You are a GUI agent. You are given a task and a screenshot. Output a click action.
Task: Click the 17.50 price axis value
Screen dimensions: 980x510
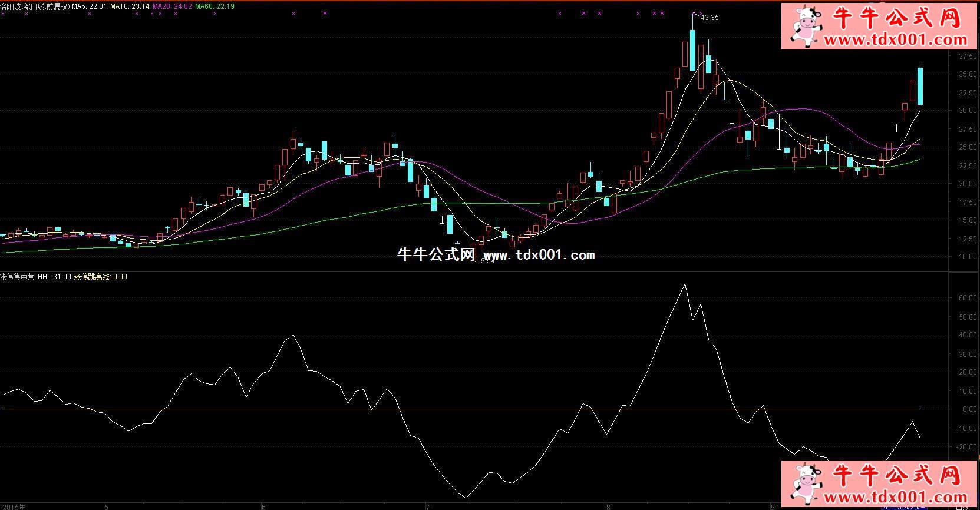click(x=968, y=203)
